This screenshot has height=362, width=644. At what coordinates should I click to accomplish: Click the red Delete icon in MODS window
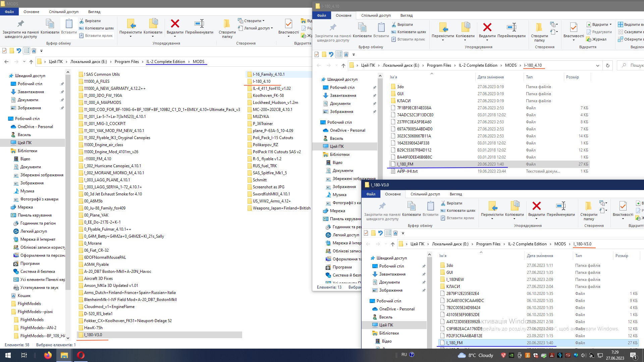point(175,24)
